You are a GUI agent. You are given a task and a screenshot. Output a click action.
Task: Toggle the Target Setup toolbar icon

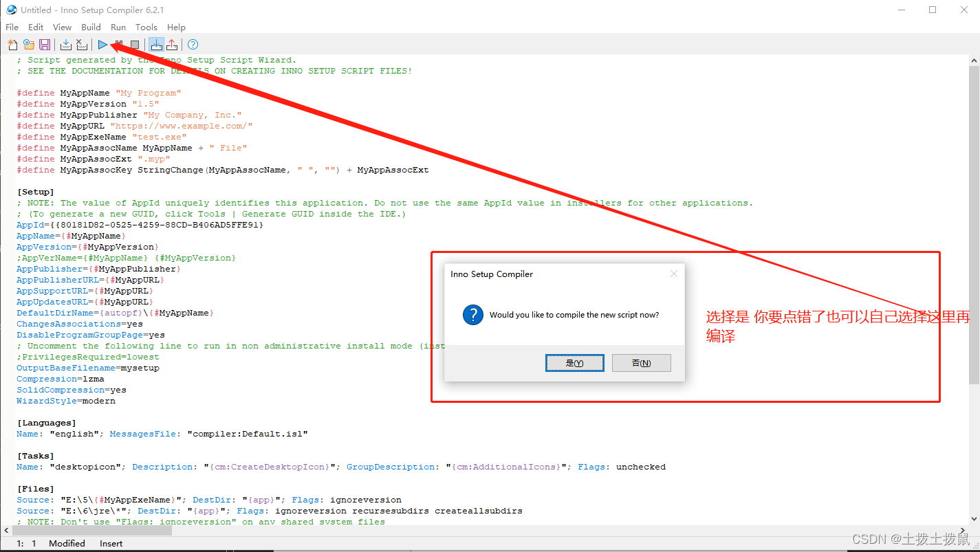(x=156, y=45)
